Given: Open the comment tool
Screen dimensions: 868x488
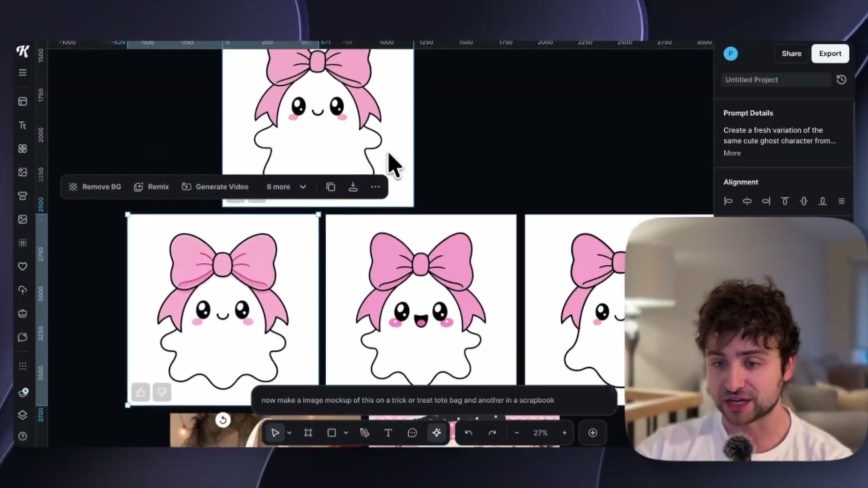Looking at the screenshot, I should 412,433.
